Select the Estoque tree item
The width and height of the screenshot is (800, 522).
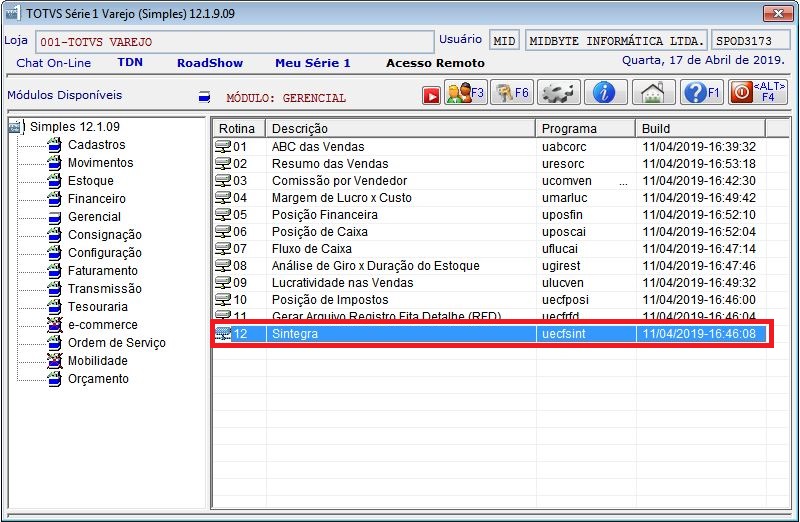[91, 181]
